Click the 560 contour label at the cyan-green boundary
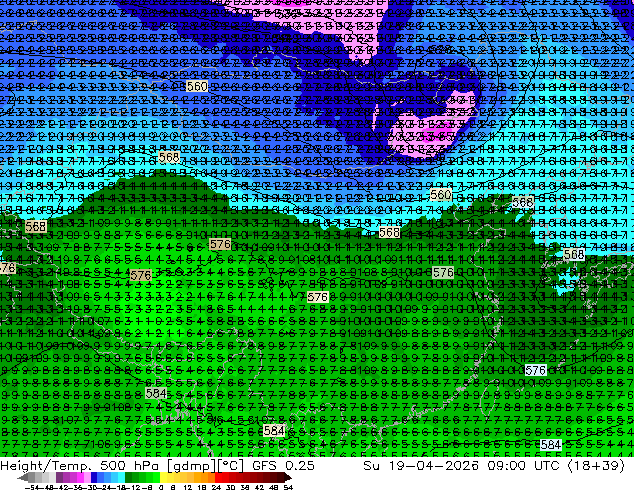 coord(440,195)
